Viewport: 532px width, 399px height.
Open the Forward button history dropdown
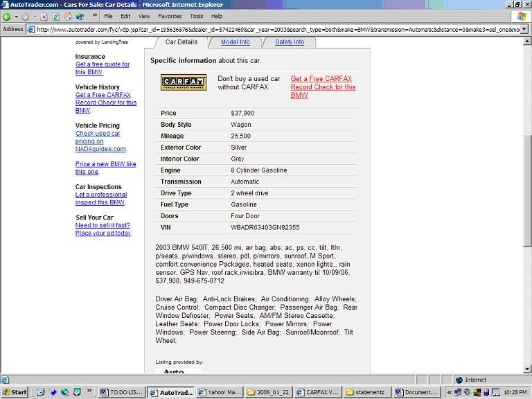tap(35, 17)
